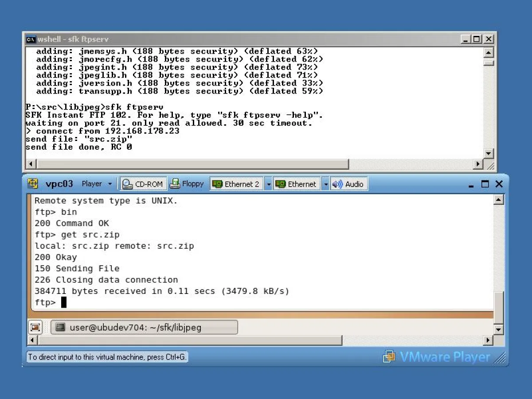Image resolution: width=532 pixels, height=399 pixels.
Task: Click the 'SFK Instant FTP 102' line
Action: point(174,115)
